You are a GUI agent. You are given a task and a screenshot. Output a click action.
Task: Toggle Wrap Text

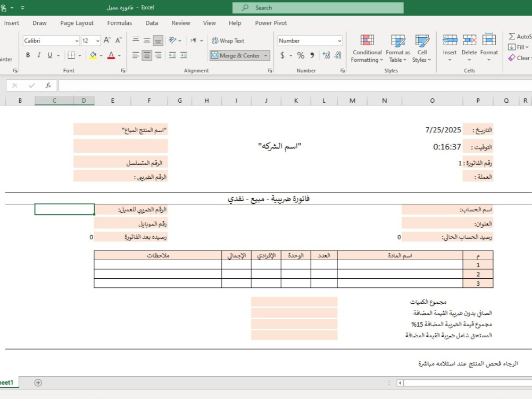click(228, 41)
